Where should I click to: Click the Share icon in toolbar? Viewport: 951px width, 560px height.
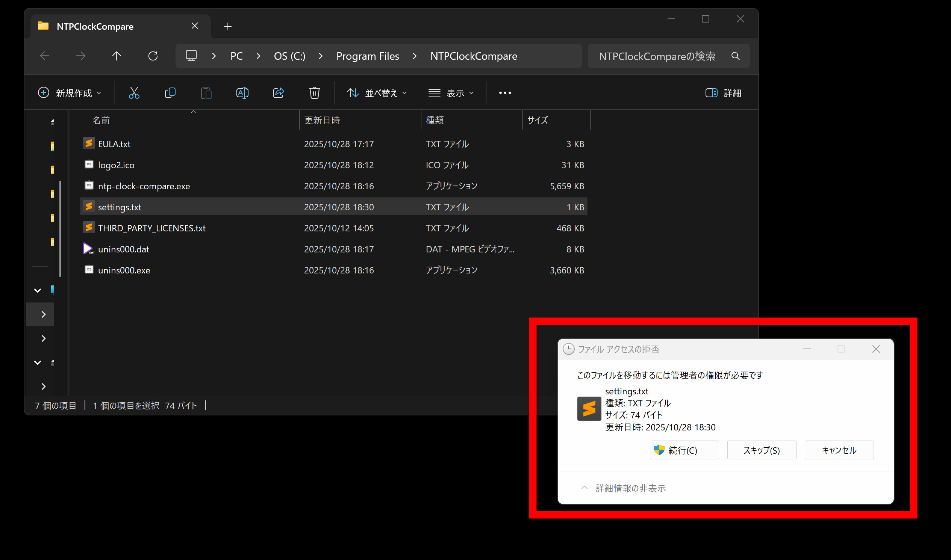click(x=279, y=93)
